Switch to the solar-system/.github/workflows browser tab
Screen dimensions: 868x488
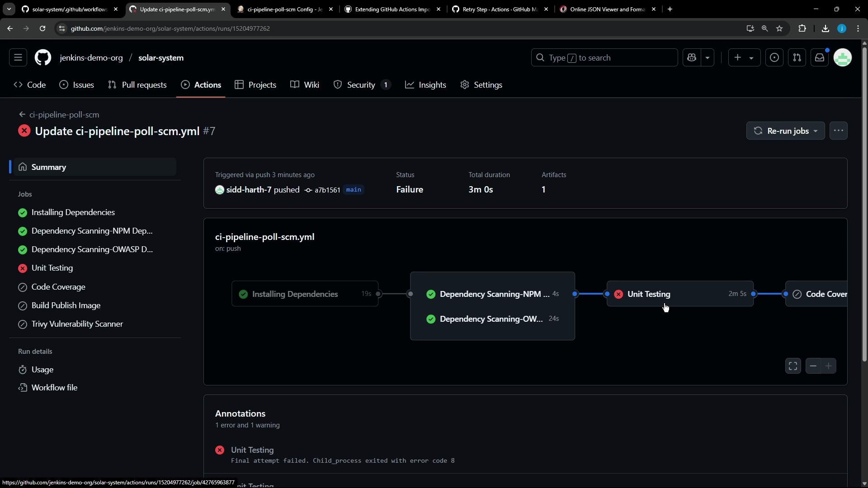pos(70,9)
